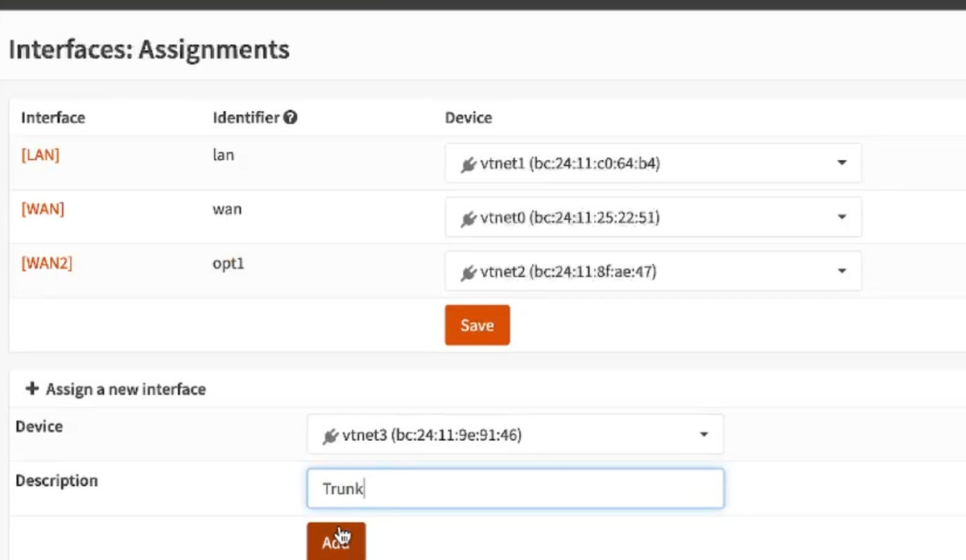The height and width of the screenshot is (560, 966).
Task: Click the plus icon before Assign a new interface
Action: pos(31,389)
